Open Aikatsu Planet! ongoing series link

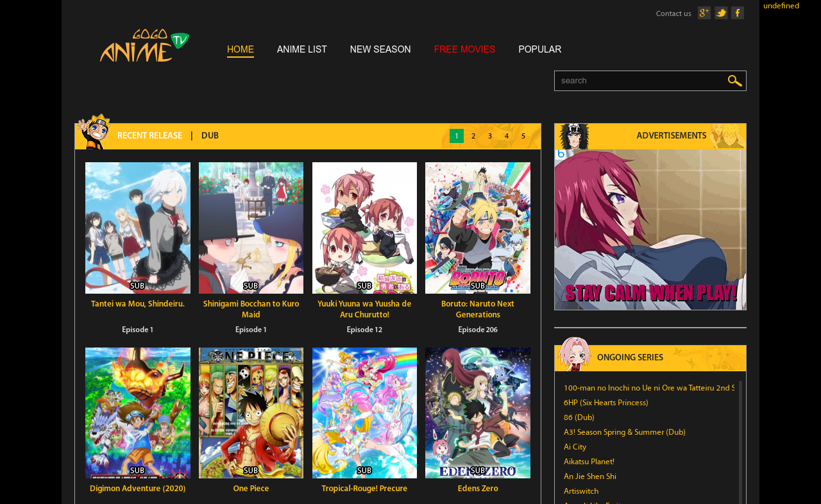(x=589, y=462)
